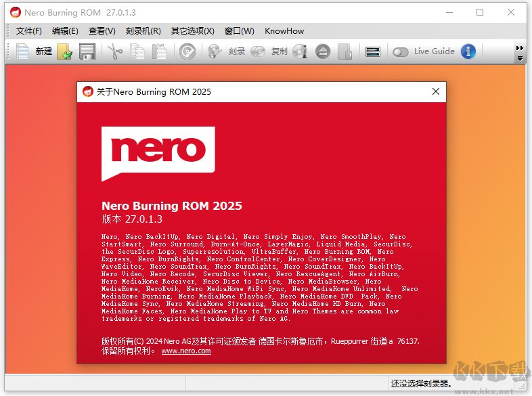
Task: Click the nero logo in About dialog
Action: [x=158, y=154]
